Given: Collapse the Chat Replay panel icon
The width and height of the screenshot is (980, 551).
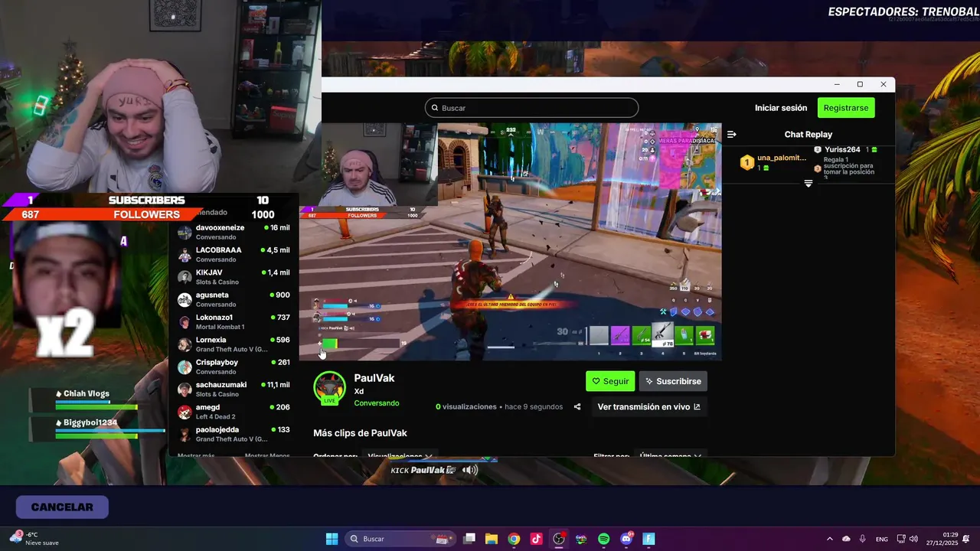Looking at the screenshot, I should 731,134.
